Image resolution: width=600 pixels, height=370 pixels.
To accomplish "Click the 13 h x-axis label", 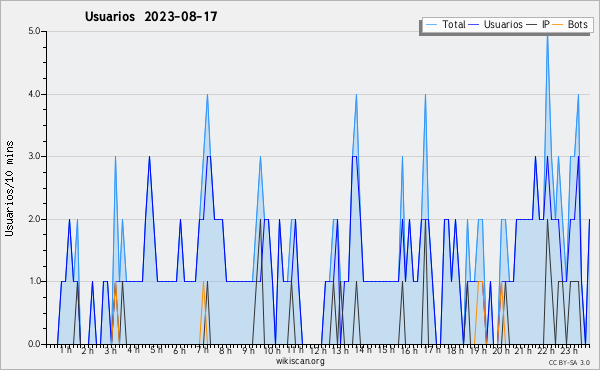I will [x=340, y=351].
